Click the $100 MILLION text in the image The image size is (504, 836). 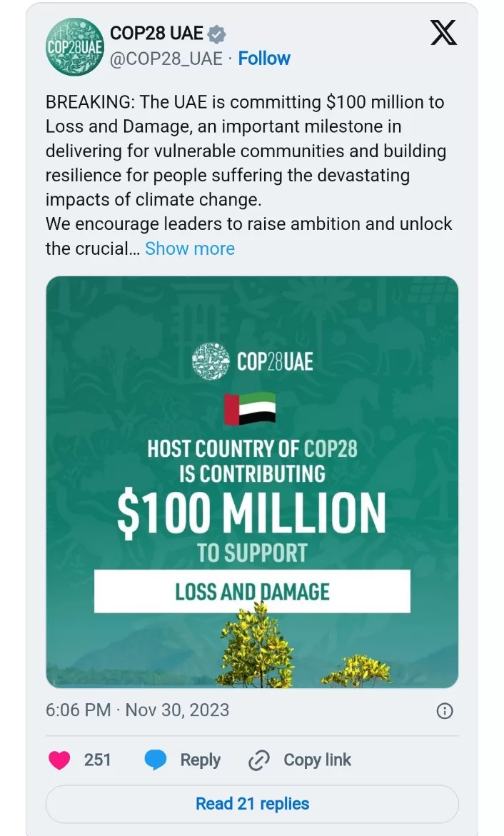click(251, 513)
